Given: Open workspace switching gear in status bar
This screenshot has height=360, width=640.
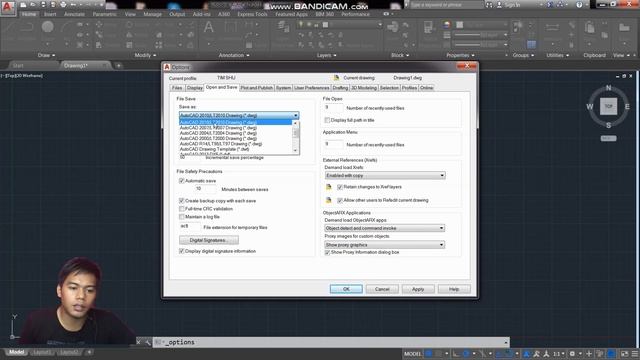Looking at the screenshot, I should tap(572, 353).
